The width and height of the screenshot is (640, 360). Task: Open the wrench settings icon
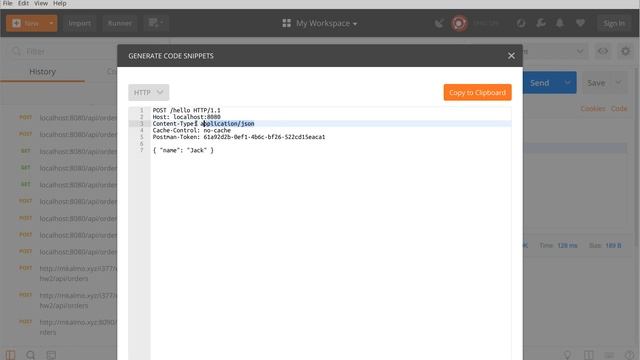541,23
